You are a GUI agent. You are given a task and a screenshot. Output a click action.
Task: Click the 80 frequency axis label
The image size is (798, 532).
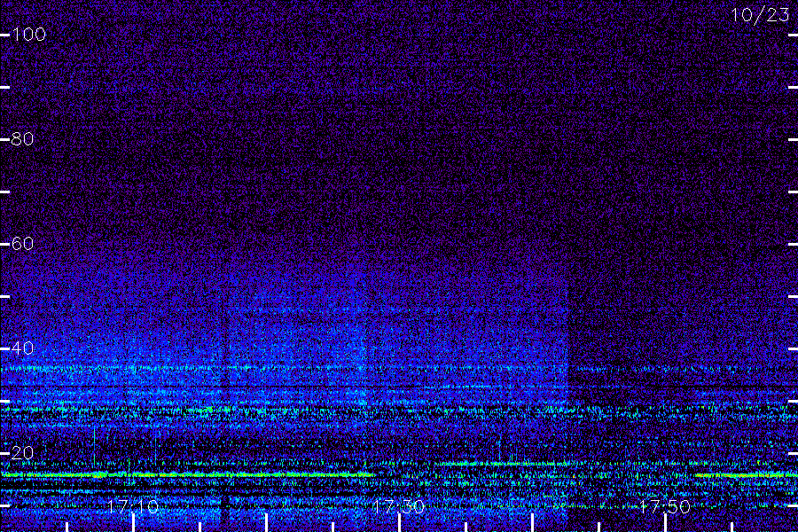point(23,139)
